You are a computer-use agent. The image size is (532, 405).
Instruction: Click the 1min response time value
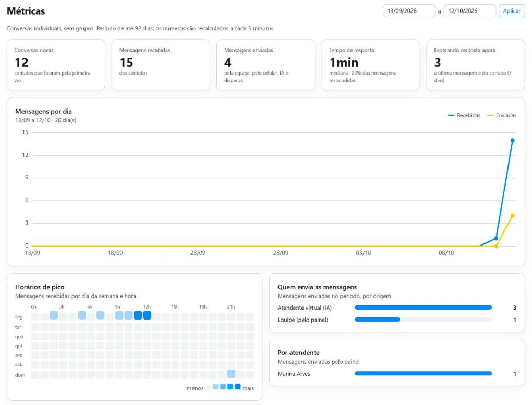pyautogui.click(x=344, y=63)
